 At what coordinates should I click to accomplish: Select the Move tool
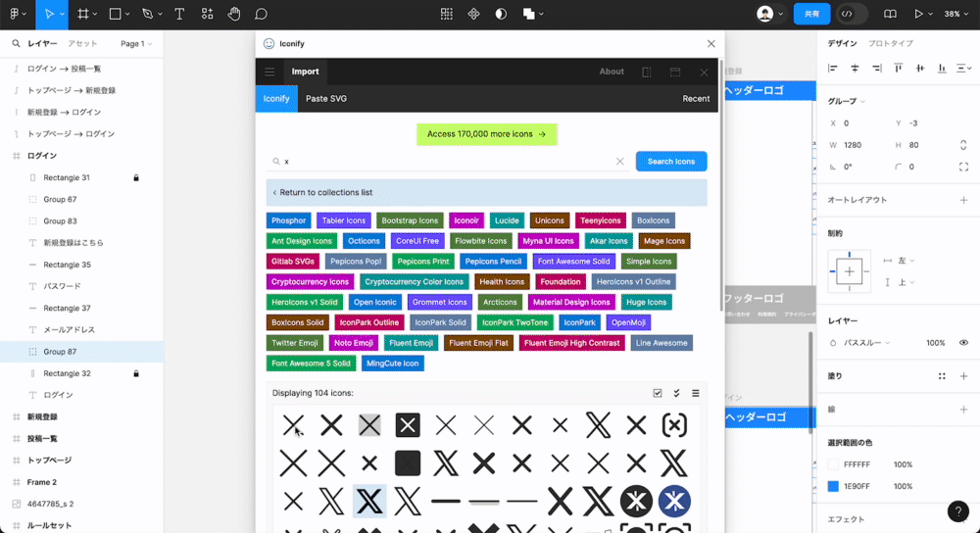[49, 14]
